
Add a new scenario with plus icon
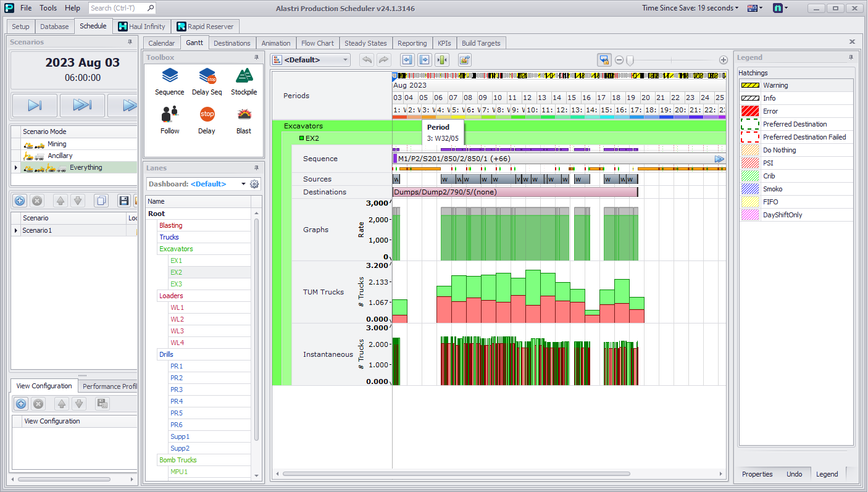coord(20,201)
